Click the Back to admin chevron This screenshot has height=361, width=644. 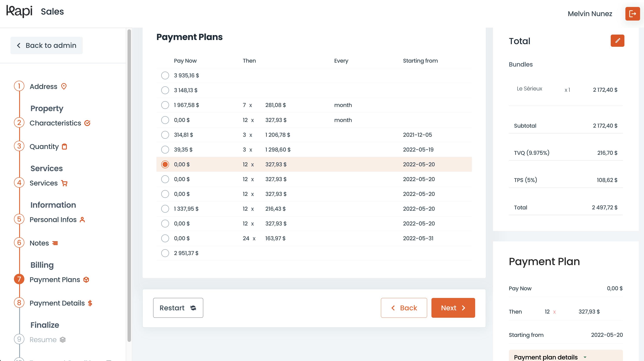tap(18, 45)
